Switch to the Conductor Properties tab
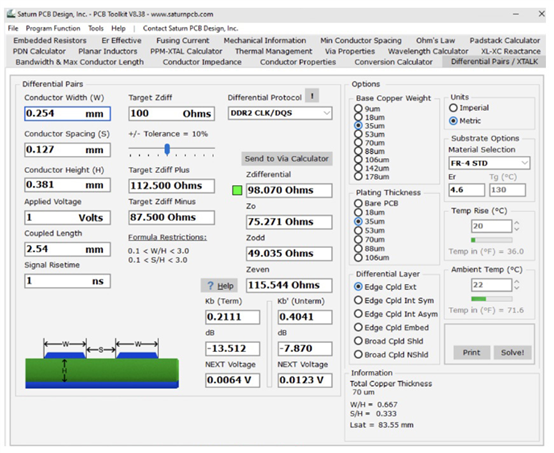This screenshot has height=453, width=554. pyautogui.click(x=298, y=62)
